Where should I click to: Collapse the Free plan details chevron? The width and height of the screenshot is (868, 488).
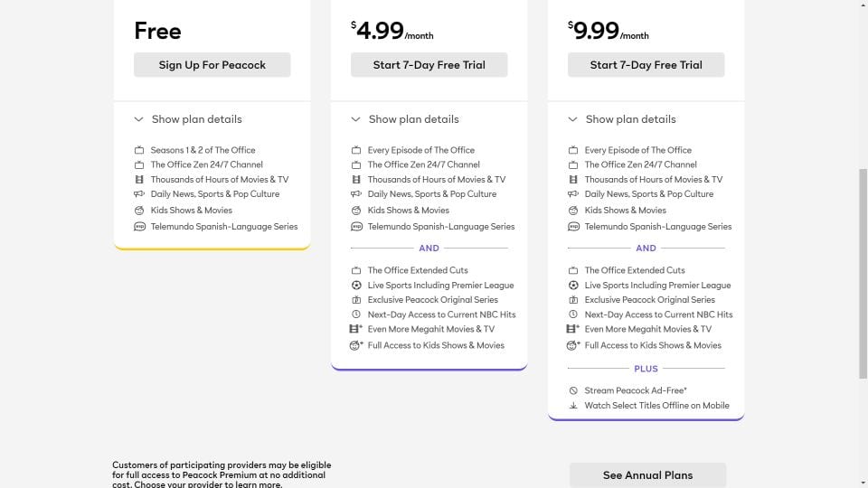[138, 119]
